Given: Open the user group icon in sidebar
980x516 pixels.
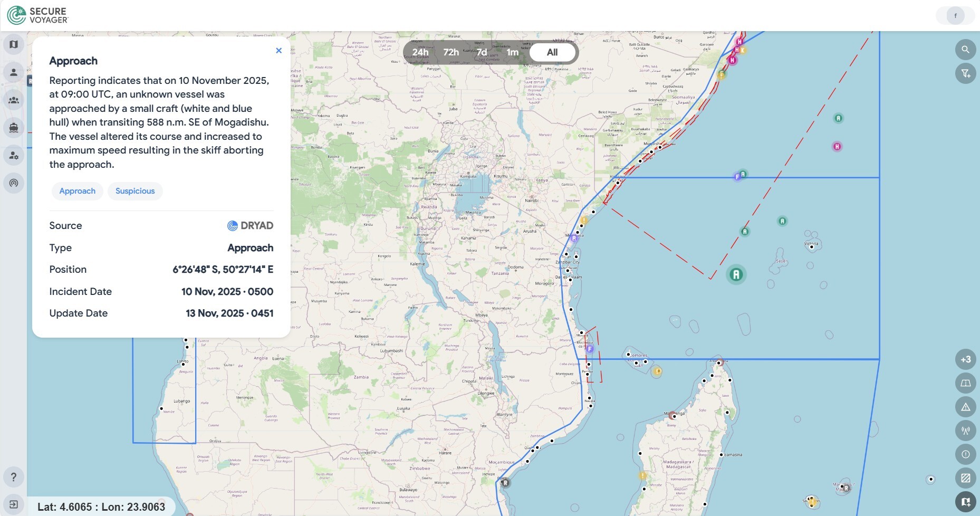Looking at the screenshot, I should click(14, 100).
